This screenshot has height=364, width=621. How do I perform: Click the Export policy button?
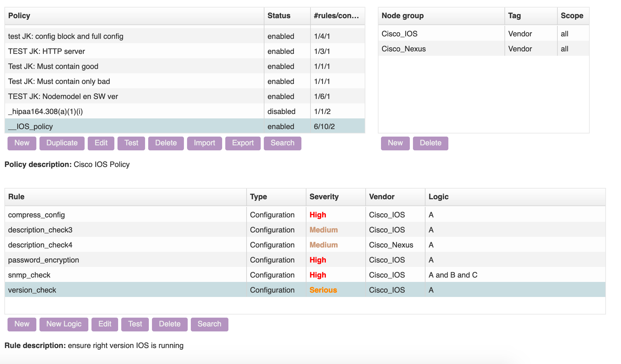point(243,143)
